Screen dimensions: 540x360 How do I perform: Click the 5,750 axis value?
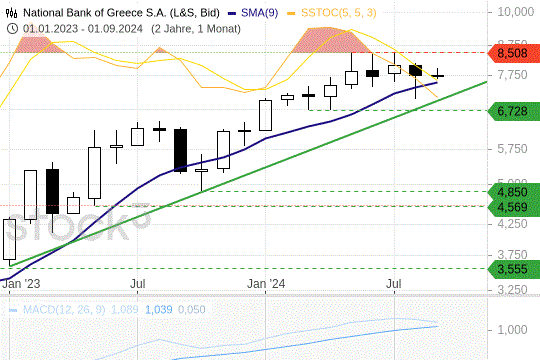tap(512, 149)
